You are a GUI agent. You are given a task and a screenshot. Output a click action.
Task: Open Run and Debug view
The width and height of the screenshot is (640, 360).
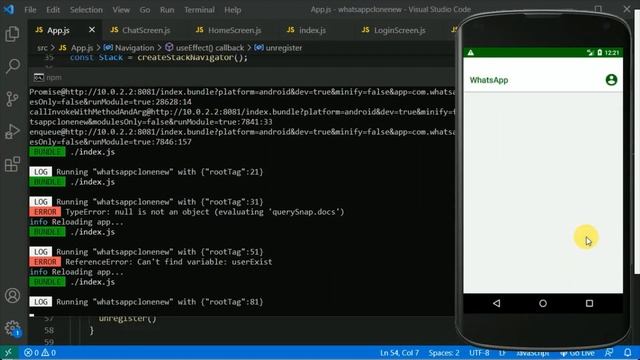coord(12,131)
